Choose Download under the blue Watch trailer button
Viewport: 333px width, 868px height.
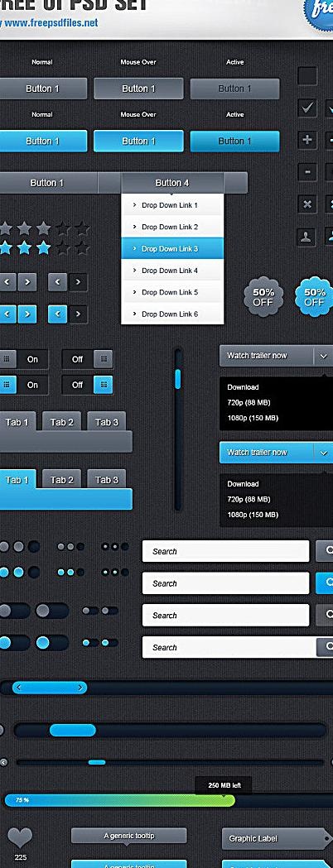[243, 484]
